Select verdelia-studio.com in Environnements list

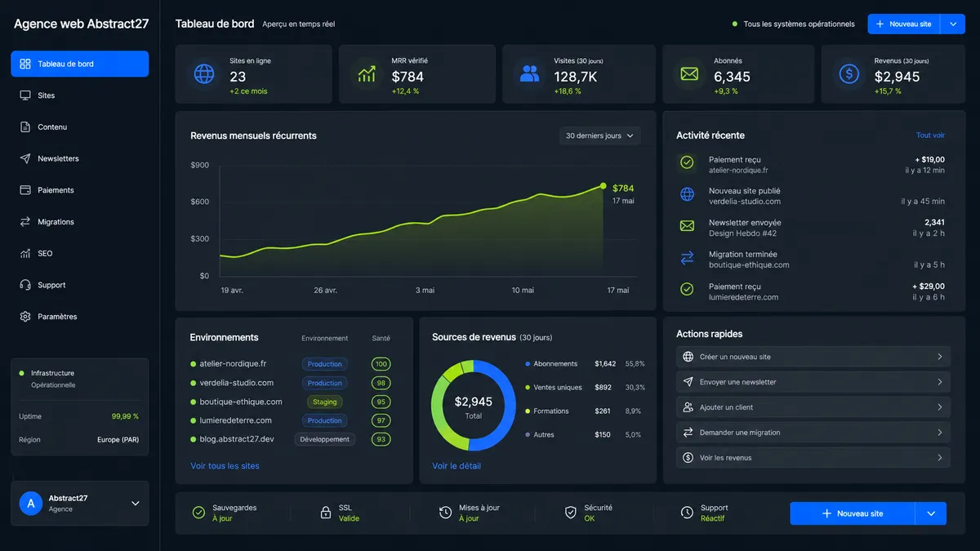point(237,383)
